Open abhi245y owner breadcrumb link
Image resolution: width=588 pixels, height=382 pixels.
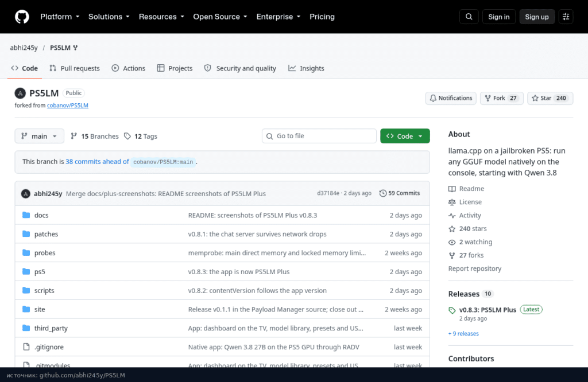24,48
